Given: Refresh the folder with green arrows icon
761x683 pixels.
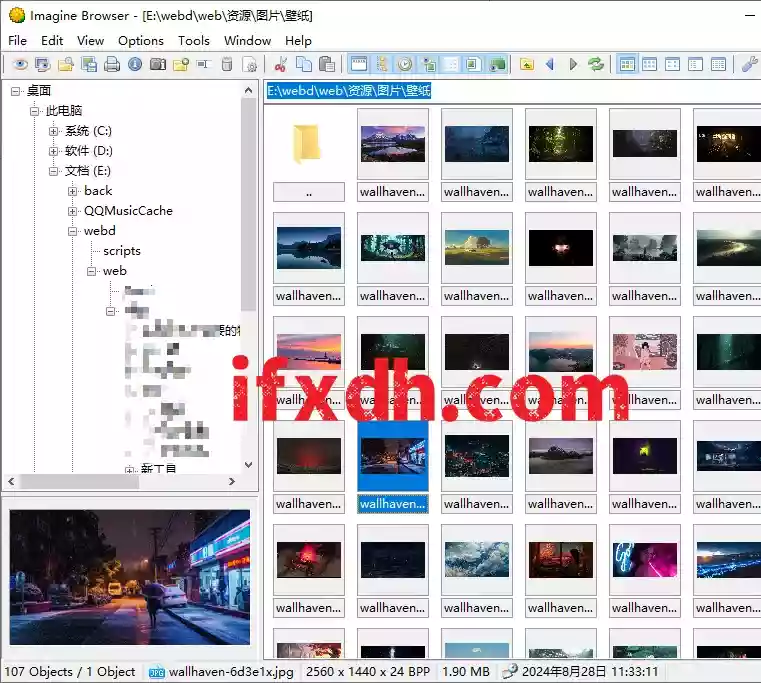Looking at the screenshot, I should 596,64.
